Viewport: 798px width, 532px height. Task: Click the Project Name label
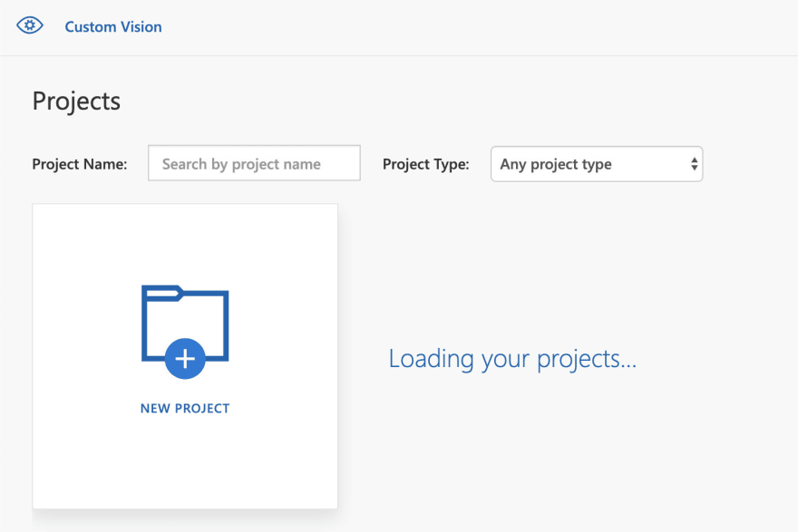[80, 164]
